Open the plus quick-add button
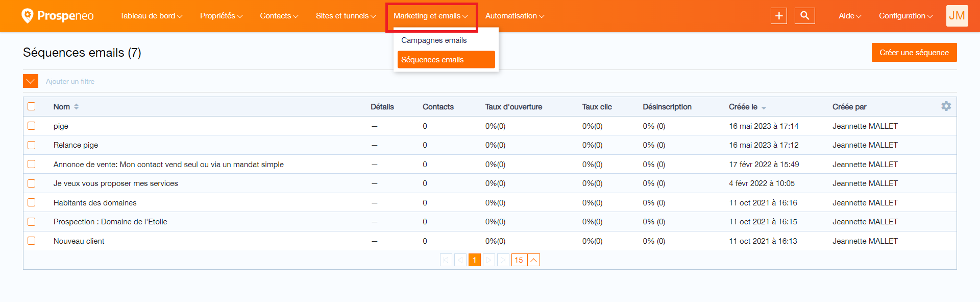Screen dimensions: 980x302 tap(779, 16)
